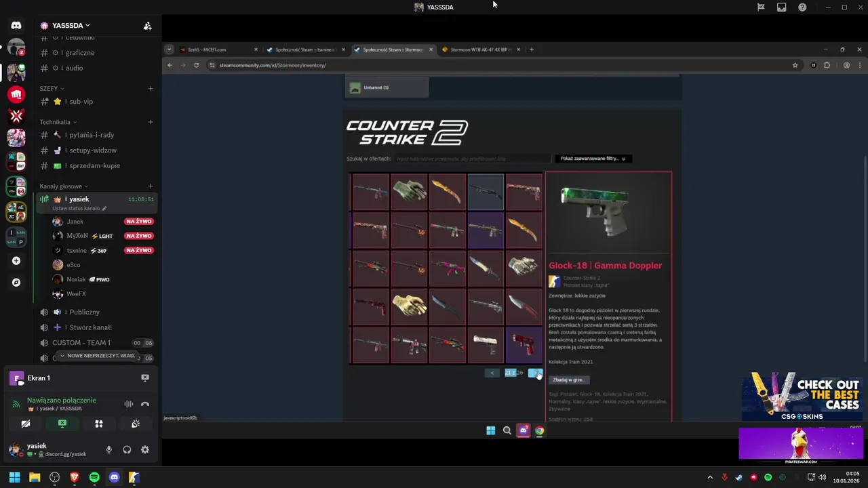The image size is (868, 488).
Task: Click the invite people icon beside YASSSDA
Action: (147, 26)
